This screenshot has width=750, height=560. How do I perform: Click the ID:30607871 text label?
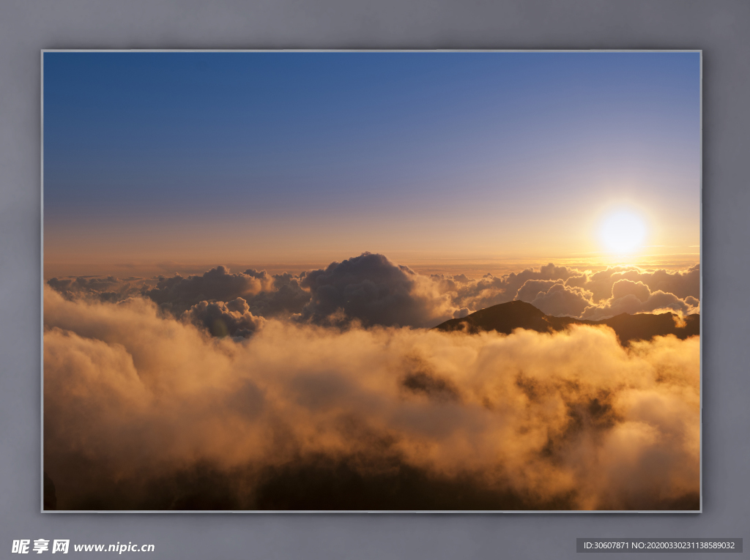[x=607, y=545]
